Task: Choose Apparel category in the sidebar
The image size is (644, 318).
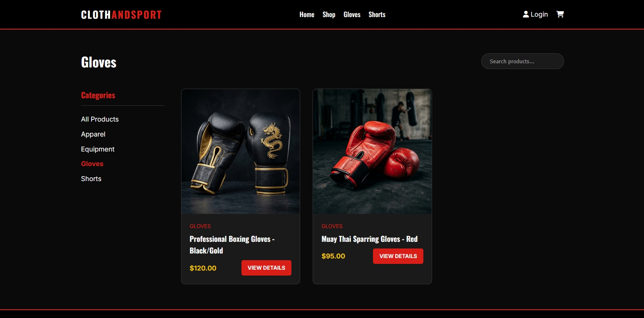Action: (x=93, y=134)
